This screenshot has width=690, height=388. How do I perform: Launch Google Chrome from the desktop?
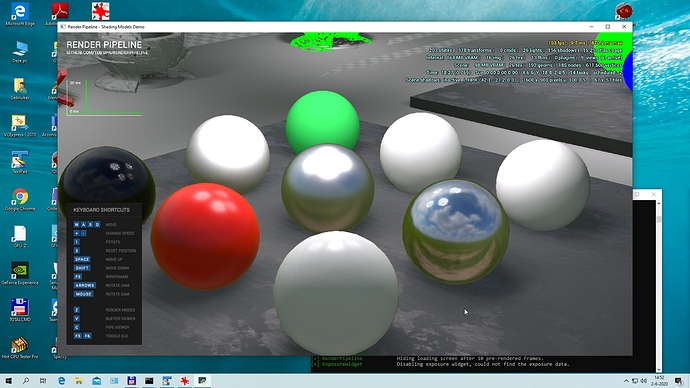point(20,199)
